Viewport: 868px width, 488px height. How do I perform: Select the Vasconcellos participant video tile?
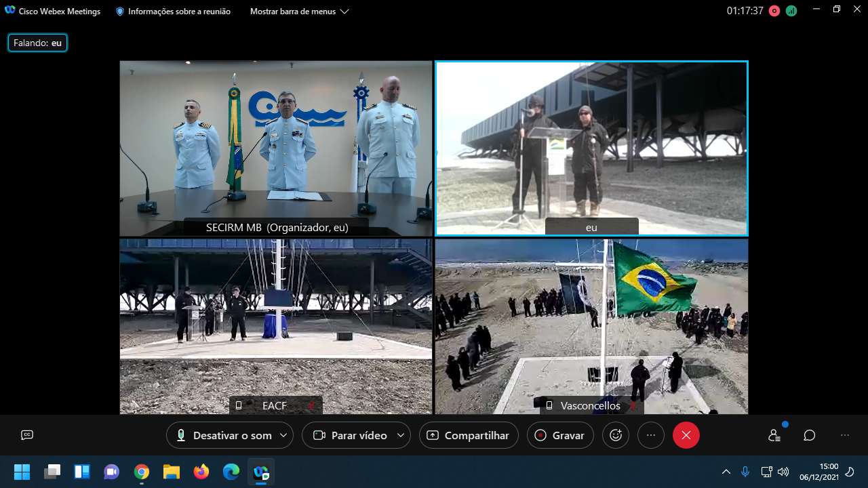(591, 326)
